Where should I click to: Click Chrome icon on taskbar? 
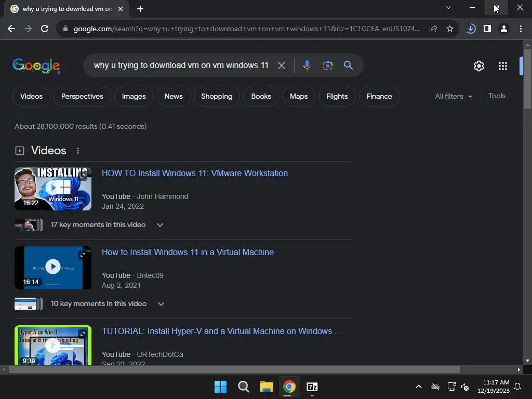click(289, 387)
